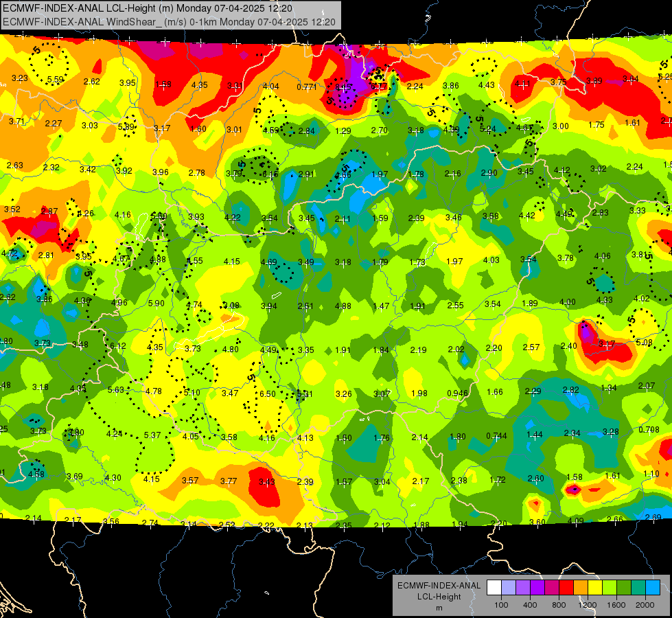Click wind shear value 5.37
The width and height of the screenshot is (672, 618).
pyautogui.click(x=152, y=435)
